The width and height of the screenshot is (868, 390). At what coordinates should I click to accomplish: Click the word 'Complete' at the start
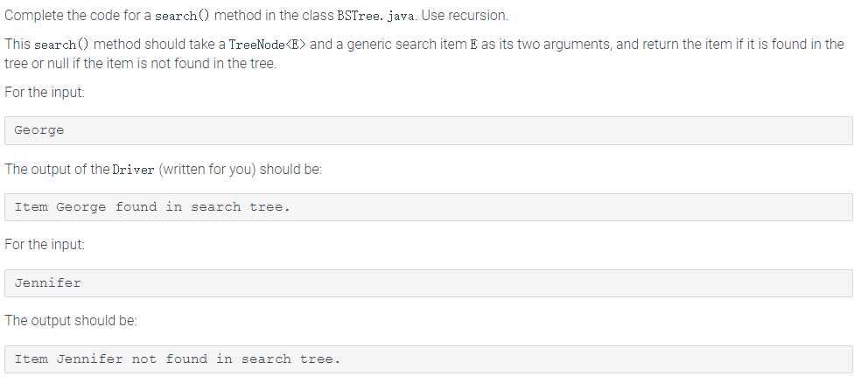pos(34,16)
